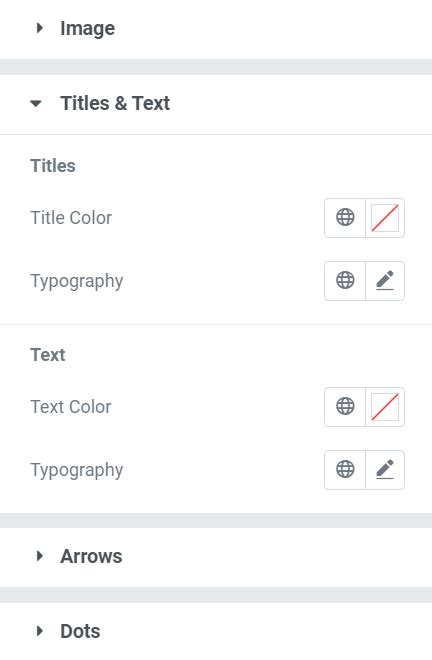Open global fonts for Titles Typography
The height and width of the screenshot is (660, 432).
[x=345, y=281]
